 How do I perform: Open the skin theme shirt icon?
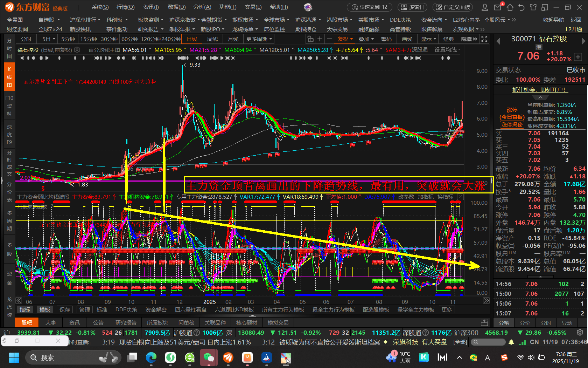point(533,7)
